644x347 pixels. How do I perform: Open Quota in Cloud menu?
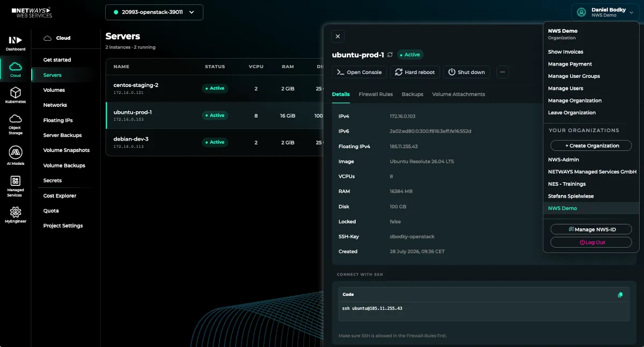51,211
